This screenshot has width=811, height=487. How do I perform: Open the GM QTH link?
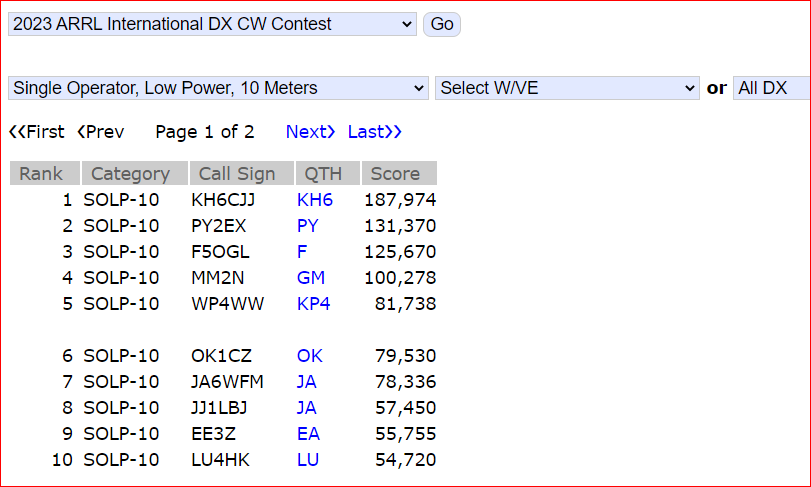point(311,278)
